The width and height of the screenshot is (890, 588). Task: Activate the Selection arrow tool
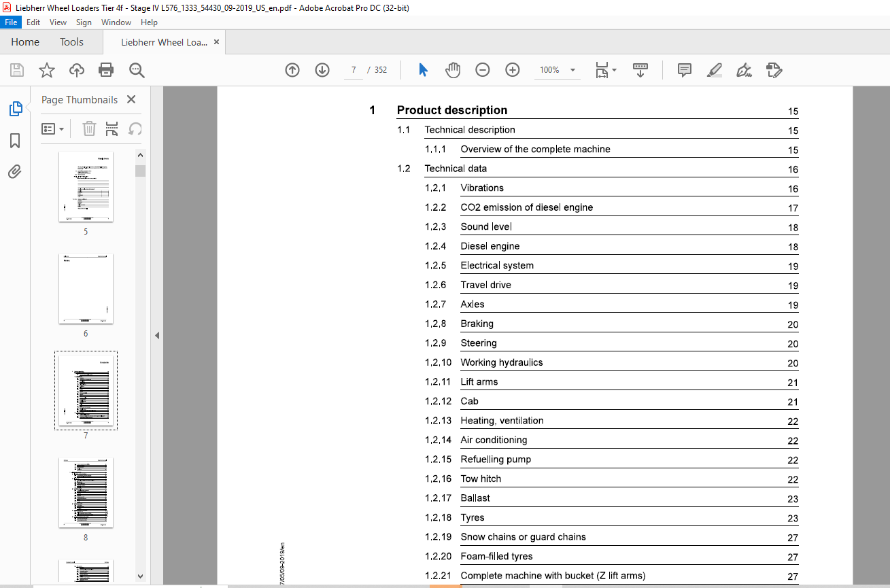pos(423,70)
